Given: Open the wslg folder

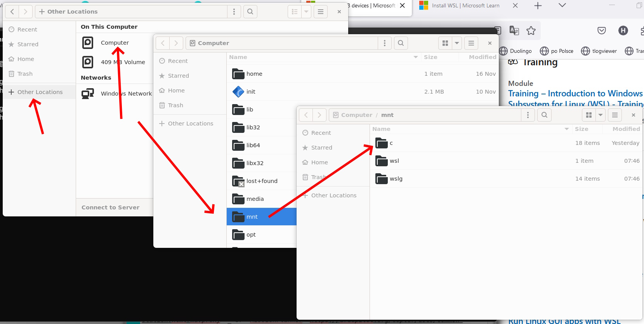Looking at the screenshot, I should coord(396,179).
